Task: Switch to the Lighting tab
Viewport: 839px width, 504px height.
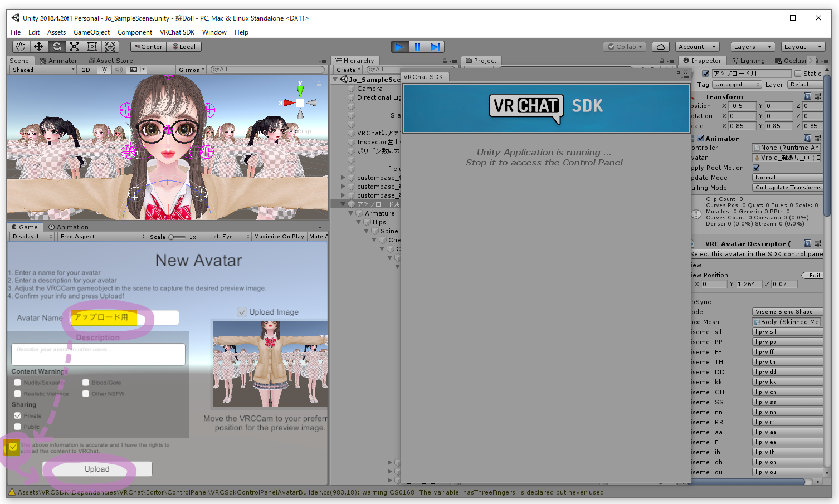Action: coord(748,61)
